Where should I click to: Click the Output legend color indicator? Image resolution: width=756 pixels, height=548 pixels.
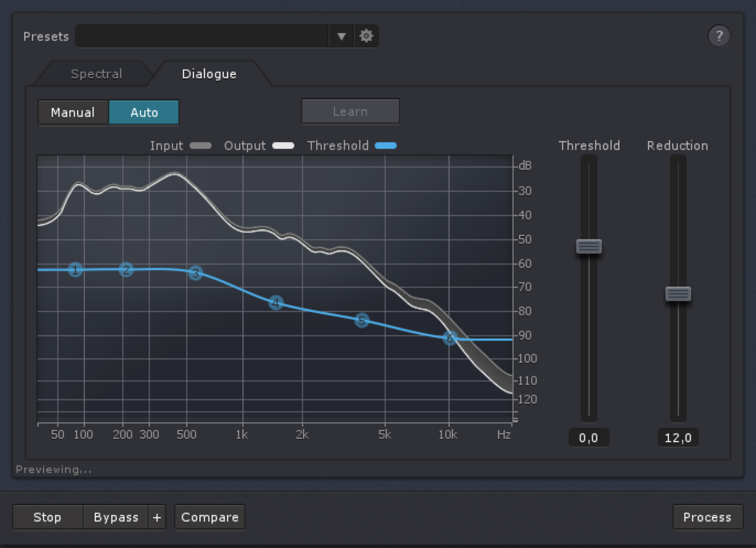(283, 146)
